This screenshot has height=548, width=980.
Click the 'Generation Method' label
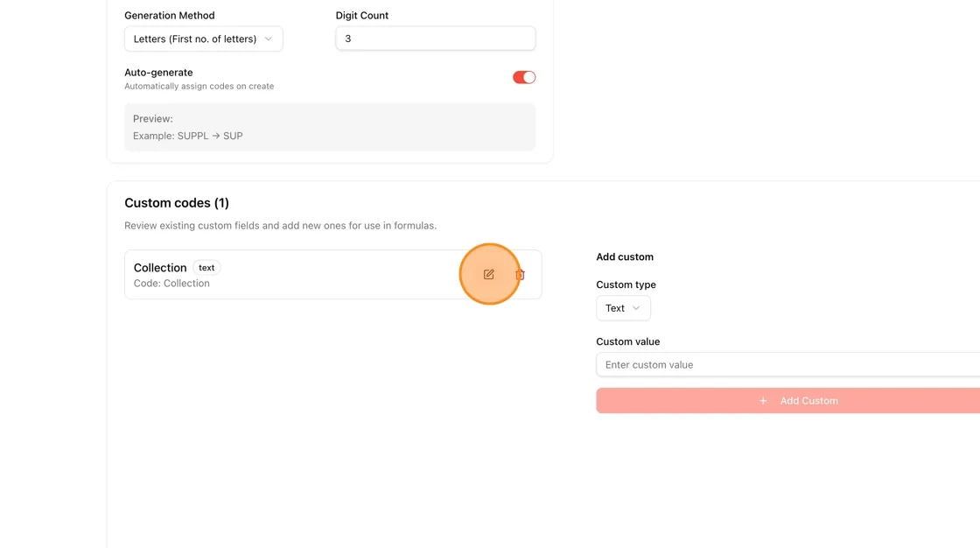(x=170, y=15)
